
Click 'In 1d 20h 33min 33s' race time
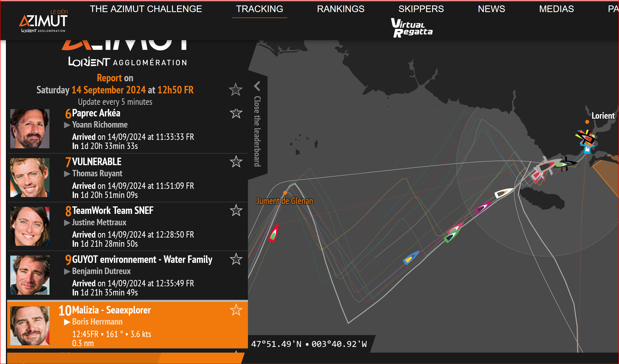[x=105, y=146]
